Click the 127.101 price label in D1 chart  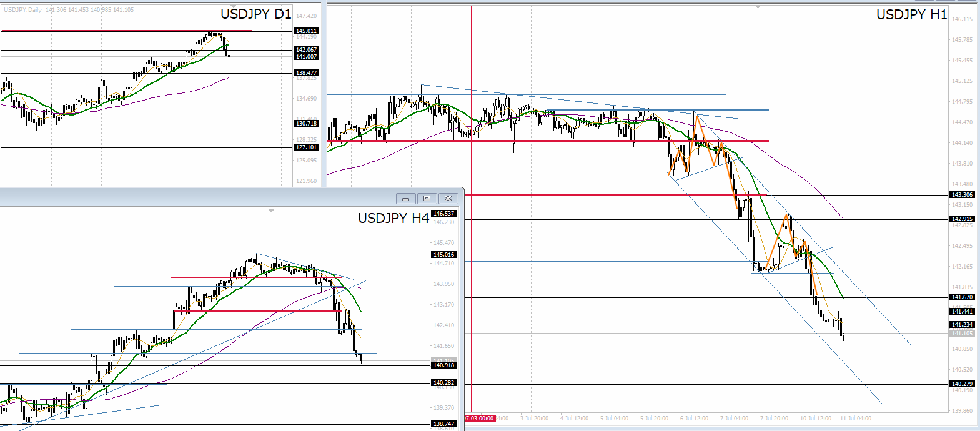[306, 147]
